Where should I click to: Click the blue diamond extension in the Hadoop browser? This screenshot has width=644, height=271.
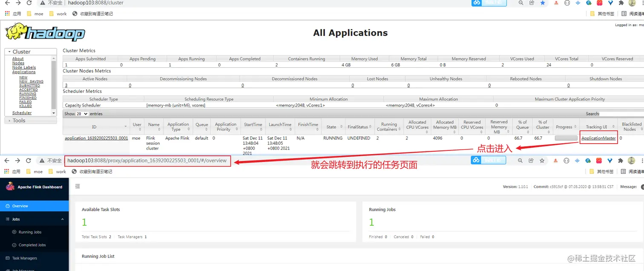point(610,3)
